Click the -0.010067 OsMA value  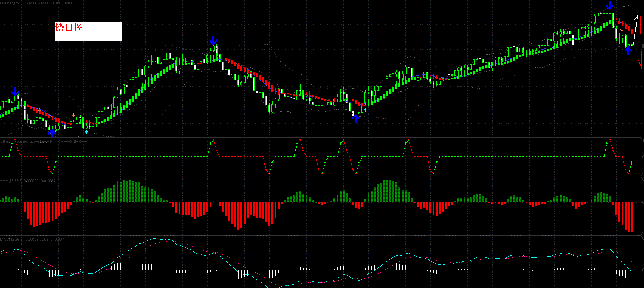click(x=48, y=181)
